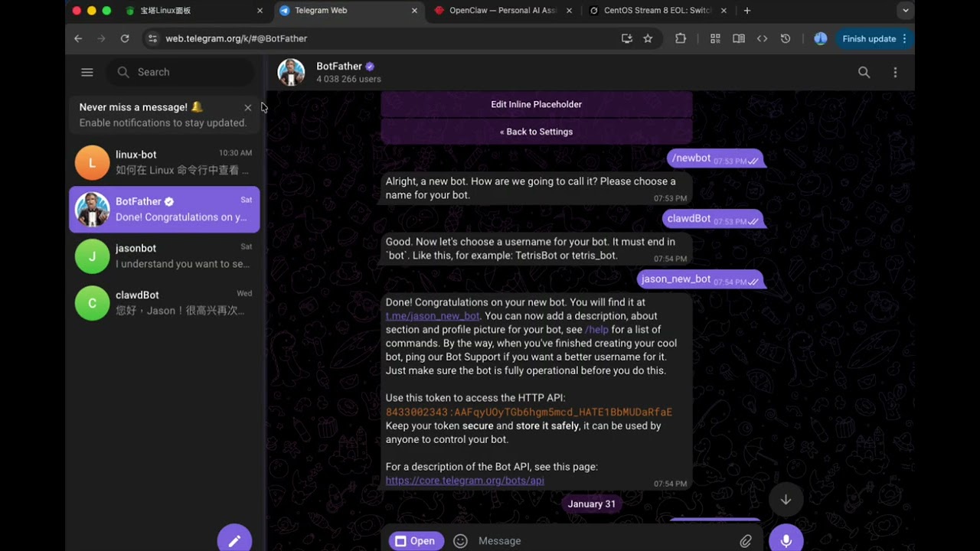
Task: Dismiss the notifications banner with the X
Action: [x=247, y=108]
